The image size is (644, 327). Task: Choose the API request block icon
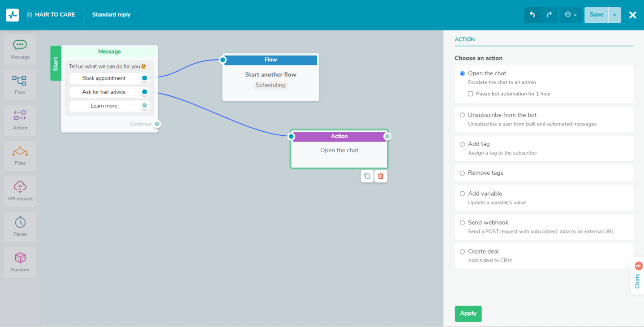pyautogui.click(x=20, y=191)
